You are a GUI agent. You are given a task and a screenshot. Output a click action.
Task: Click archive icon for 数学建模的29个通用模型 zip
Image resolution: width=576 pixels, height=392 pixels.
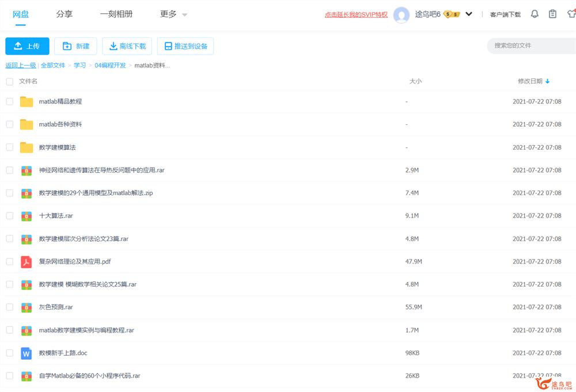click(26, 193)
